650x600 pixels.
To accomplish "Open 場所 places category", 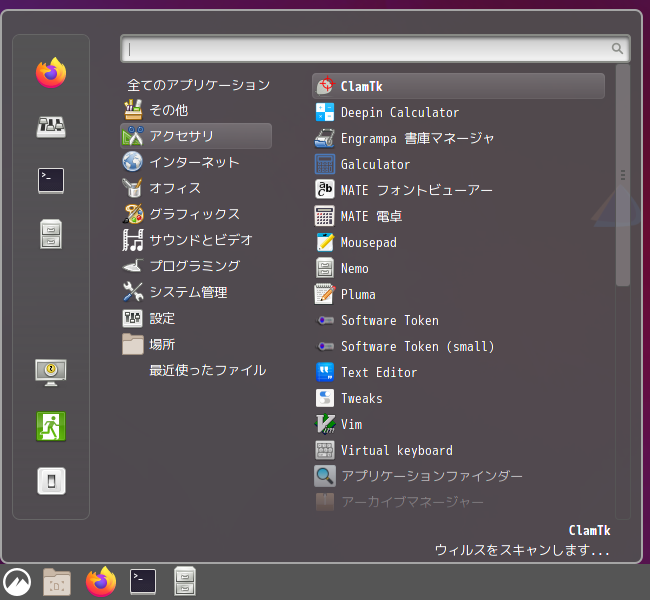I will (x=196, y=344).
